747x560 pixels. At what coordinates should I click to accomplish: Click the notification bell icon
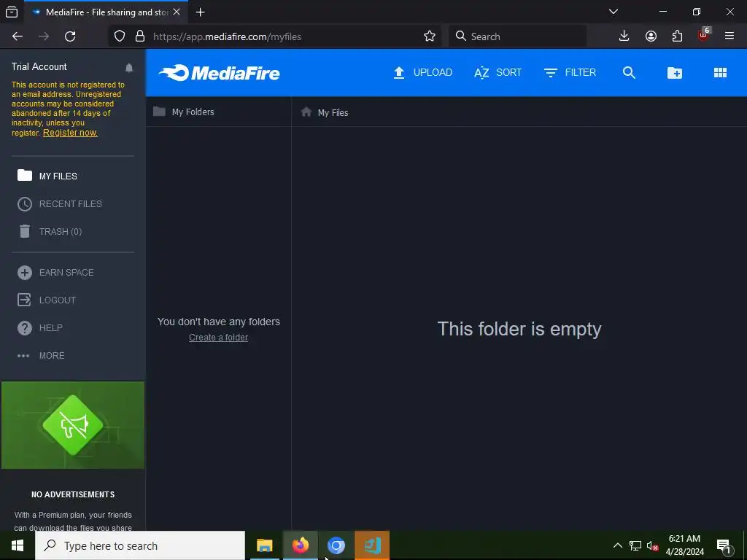point(129,68)
